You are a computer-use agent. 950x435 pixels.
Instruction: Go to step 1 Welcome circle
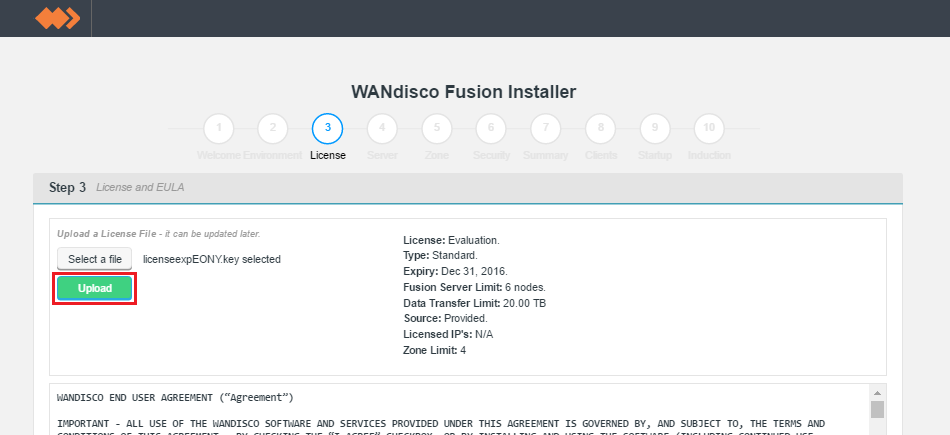click(x=219, y=128)
